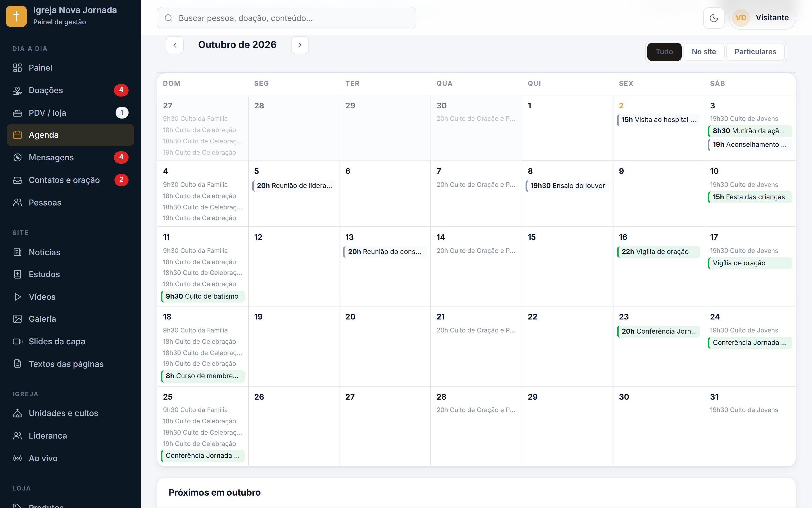Switch to the Particulares filter

tap(755, 52)
